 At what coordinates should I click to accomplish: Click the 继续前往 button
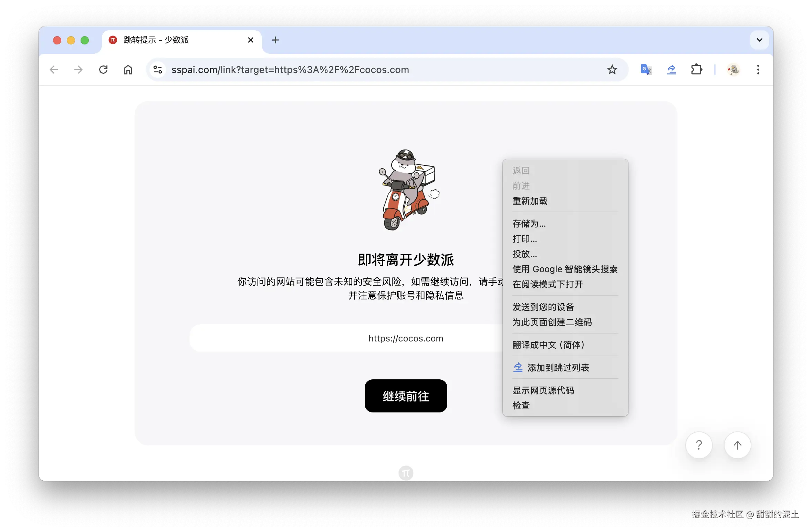click(406, 396)
